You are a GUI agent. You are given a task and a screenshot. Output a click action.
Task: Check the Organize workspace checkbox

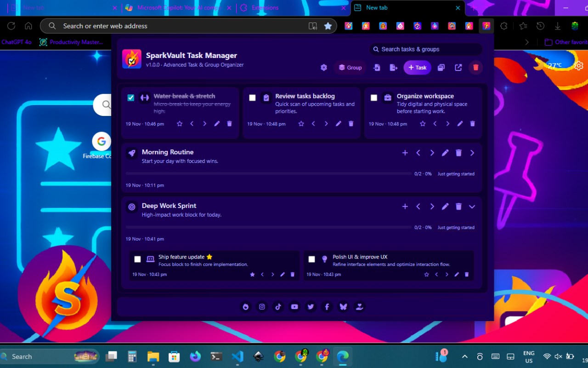(374, 98)
